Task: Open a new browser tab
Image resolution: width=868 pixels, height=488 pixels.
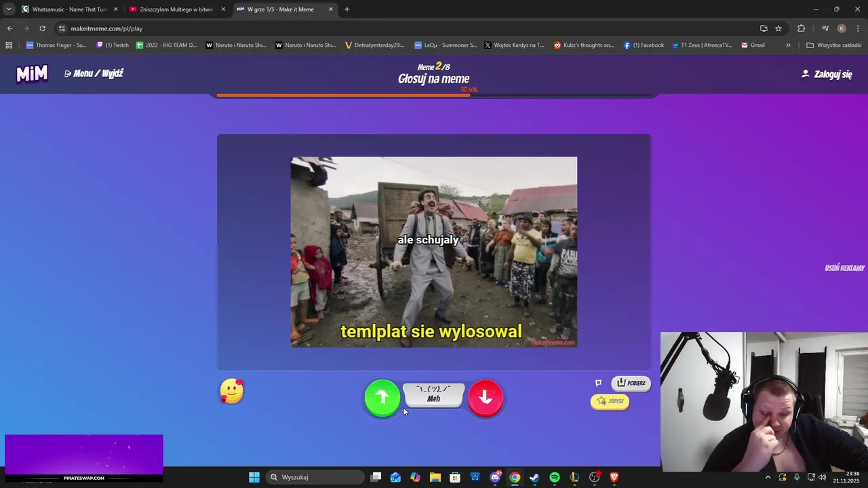Action: (x=347, y=9)
